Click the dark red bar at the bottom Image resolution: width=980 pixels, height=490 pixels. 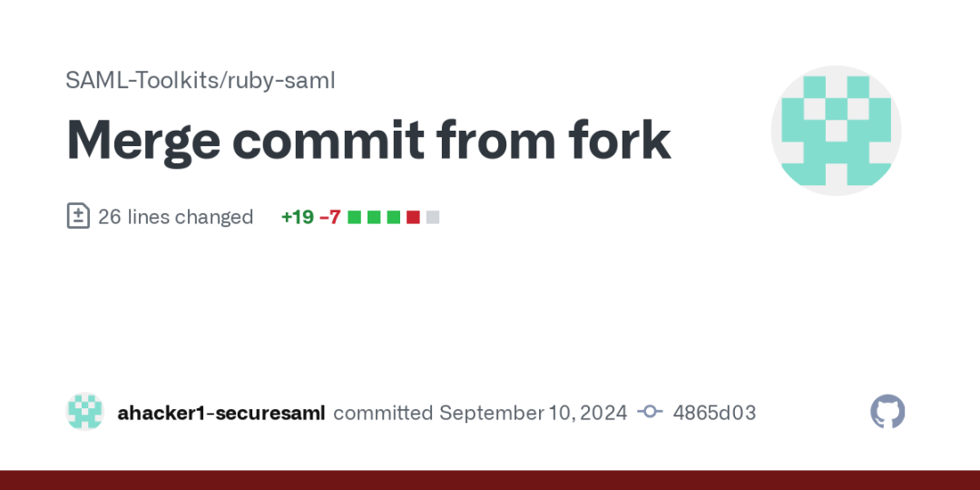[490, 480]
